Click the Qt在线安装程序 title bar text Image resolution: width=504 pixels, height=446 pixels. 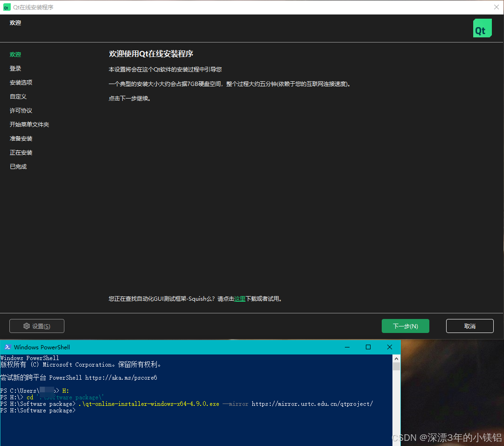point(33,7)
